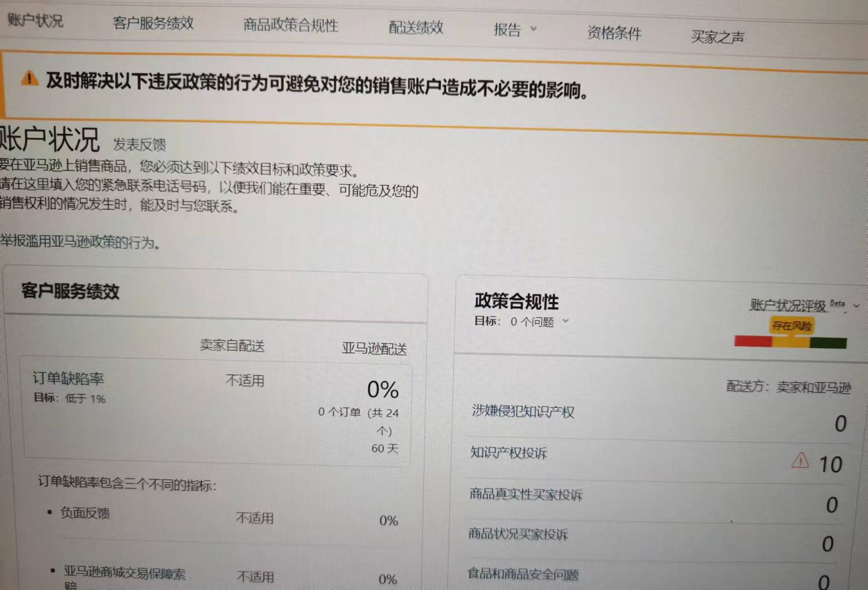Click the 政策合规性 panel heading
The width and height of the screenshot is (868, 590).
[x=516, y=301]
